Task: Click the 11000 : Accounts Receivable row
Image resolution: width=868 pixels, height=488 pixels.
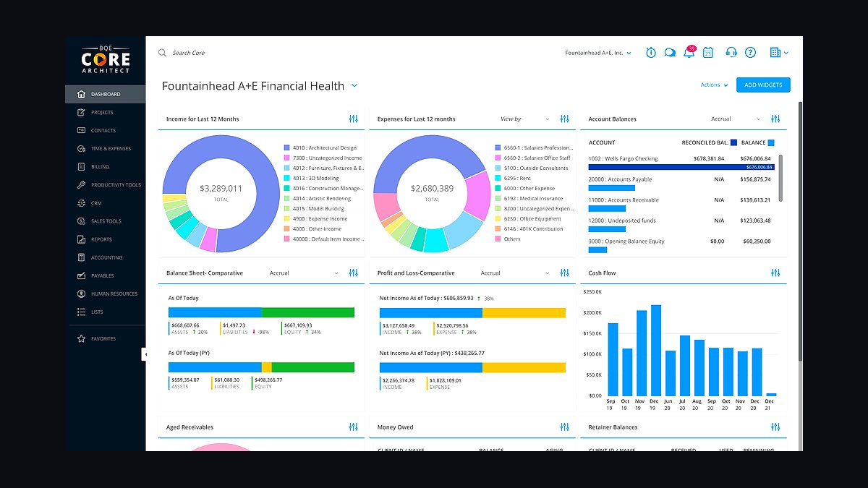Action: coord(680,204)
